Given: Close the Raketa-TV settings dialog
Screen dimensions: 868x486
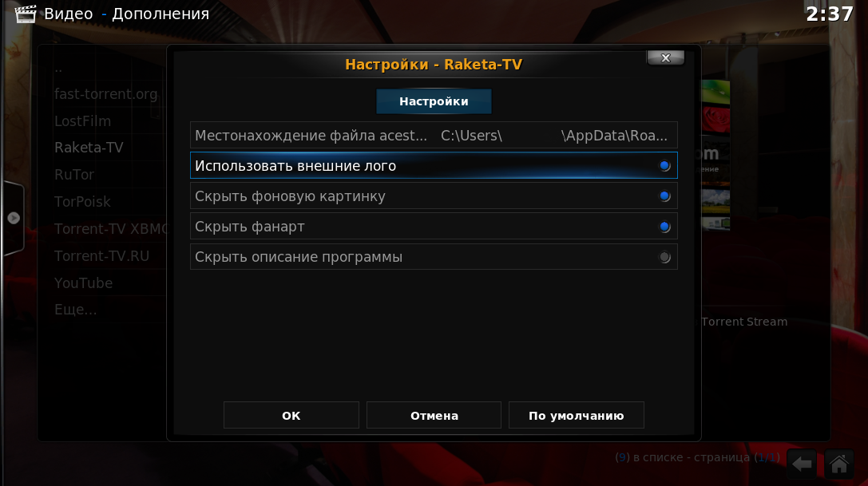Looking at the screenshot, I should click(x=665, y=57).
